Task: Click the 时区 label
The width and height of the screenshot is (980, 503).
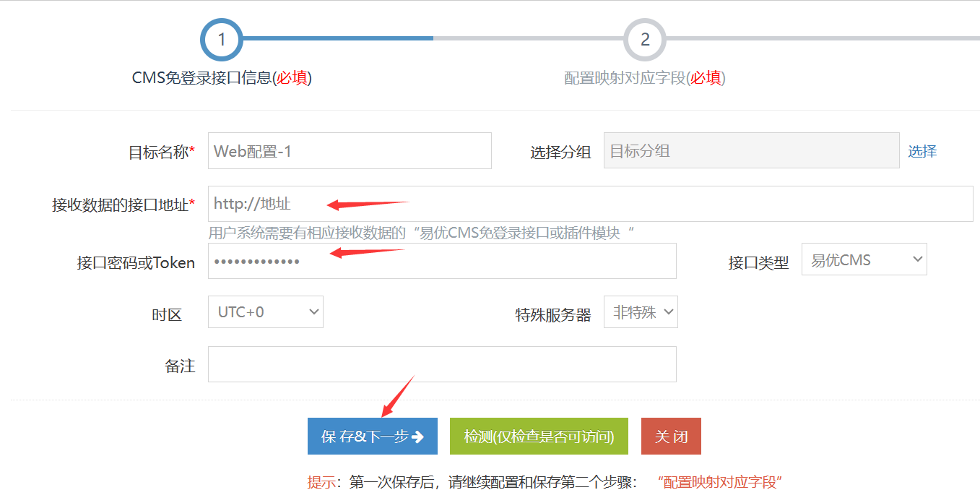Action: click(x=167, y=314)
